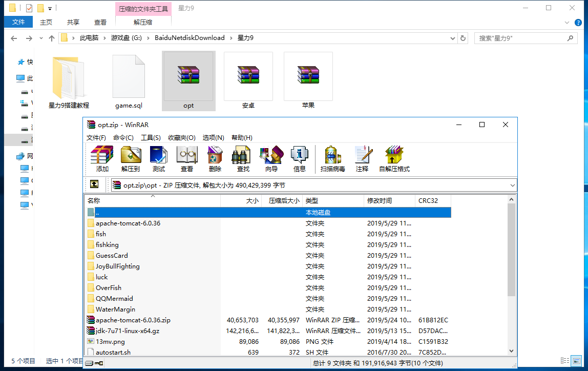Click the Test (测试) archive icon
The image size is (588, 371).
[159, 159]
